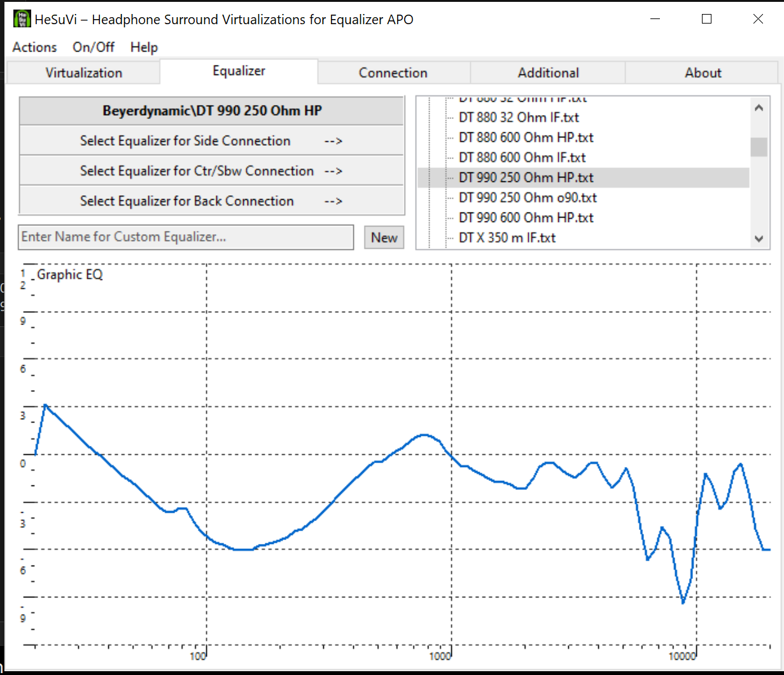784x675 pixels.
Task: Select DT 990 250 Ohm o90.txt
Action: point(528,197)
